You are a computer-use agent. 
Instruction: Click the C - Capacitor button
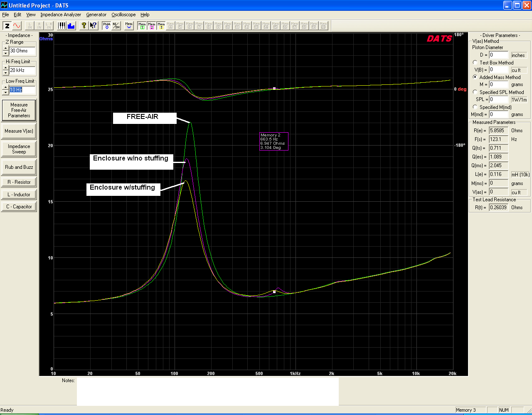coord(19,207)
